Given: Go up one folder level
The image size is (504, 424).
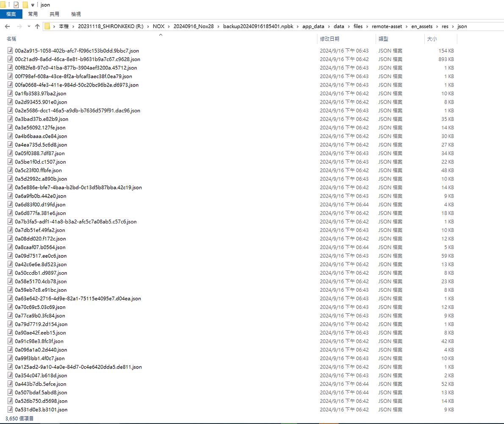Looking at the screenshot, I should (37, 26).
